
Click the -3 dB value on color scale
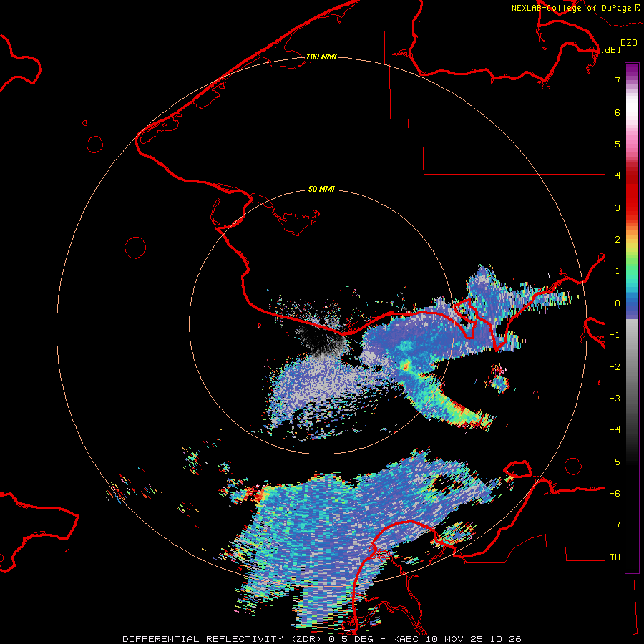[615, 399]
